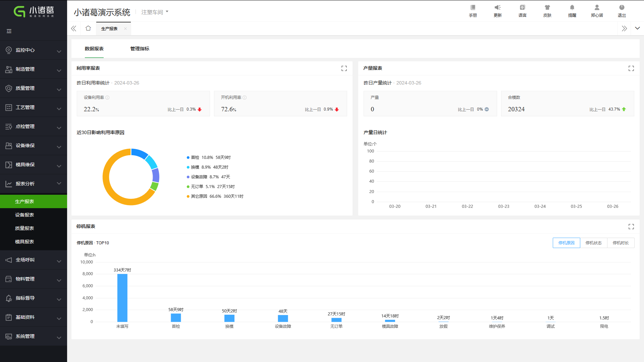Open the 提醒 bell notification icon
Viewport: 644px width, 362px height.
[572, 8]
